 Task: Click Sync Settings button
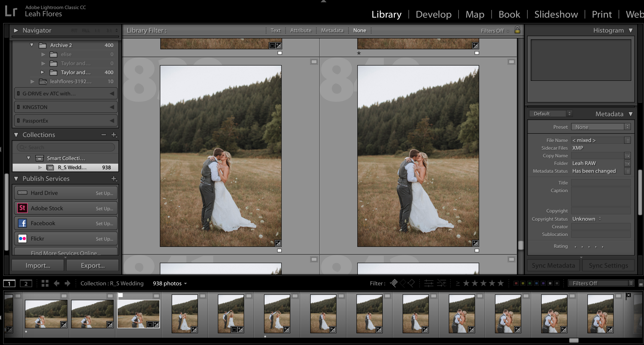pos(608,265)
